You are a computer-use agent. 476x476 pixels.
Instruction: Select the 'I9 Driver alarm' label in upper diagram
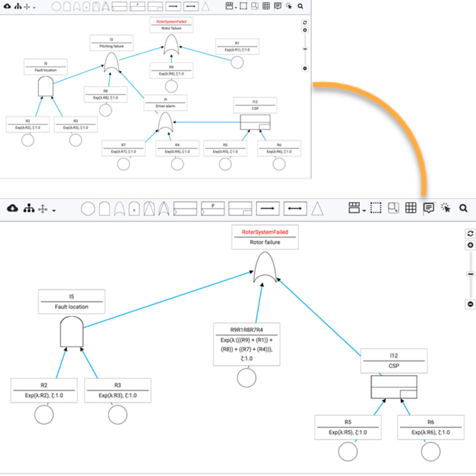pos(165,103)
